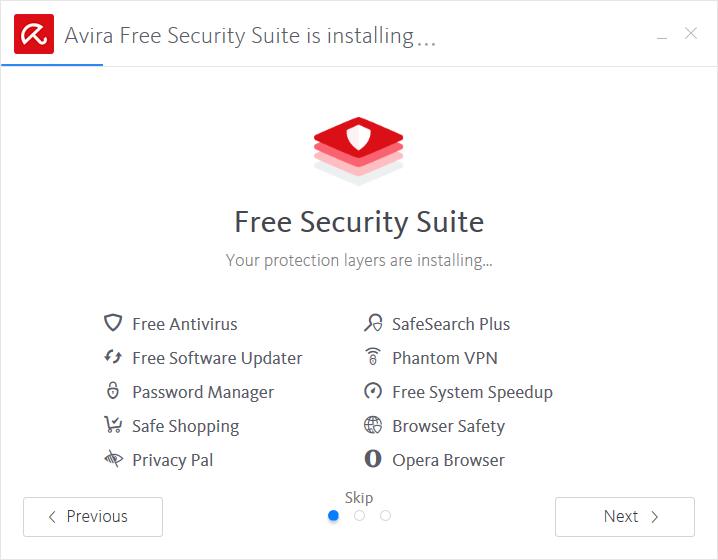Click the Password Manager lock icon
This screenshot has width=718, height=560.
click(x=113, y=391)
